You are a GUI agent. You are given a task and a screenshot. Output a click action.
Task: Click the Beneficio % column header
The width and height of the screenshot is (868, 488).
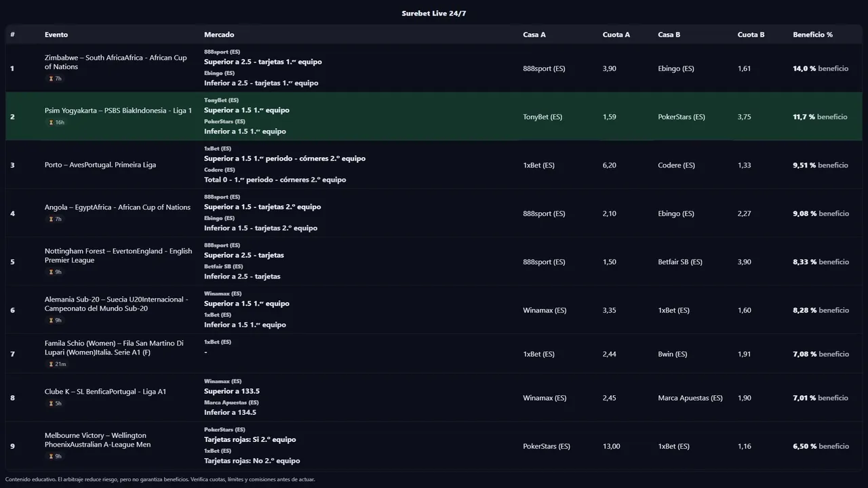[812, 35]
